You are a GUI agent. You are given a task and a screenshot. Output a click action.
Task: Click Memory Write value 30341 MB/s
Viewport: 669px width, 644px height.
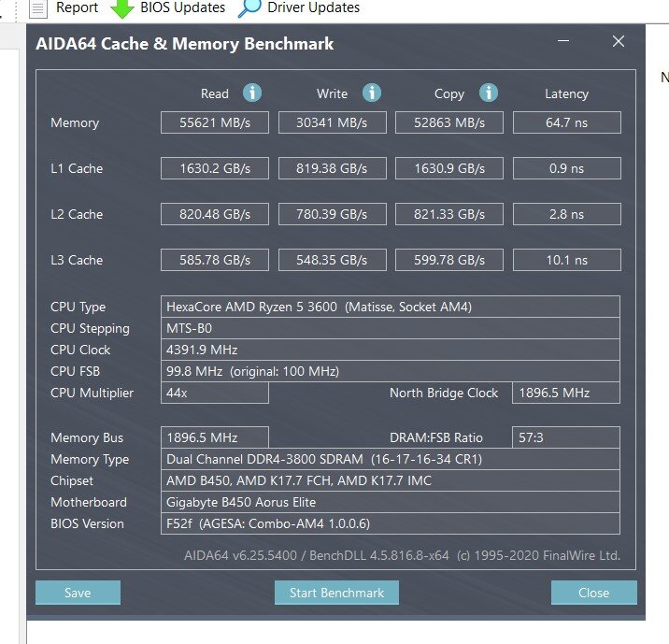(x=333, y=122)
